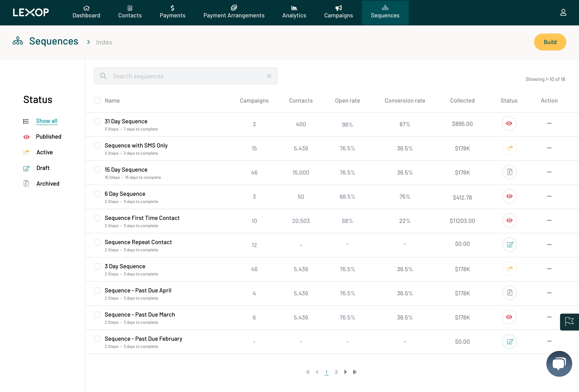This screenshot has height=392, width=579.
Task: Open the Contacts tab
Action: 130,12
